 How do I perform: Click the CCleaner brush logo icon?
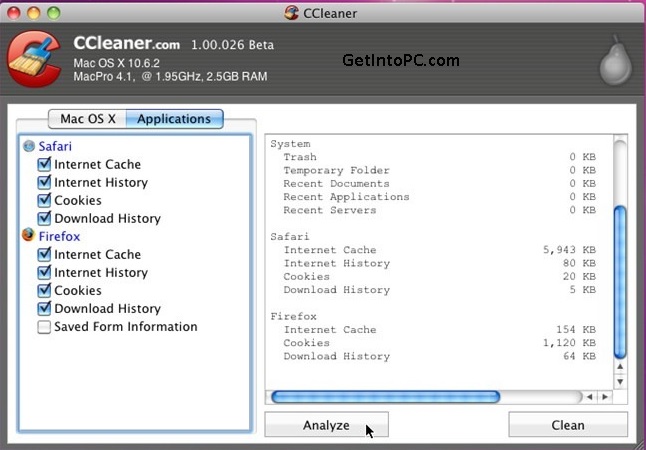pos(34,59)
